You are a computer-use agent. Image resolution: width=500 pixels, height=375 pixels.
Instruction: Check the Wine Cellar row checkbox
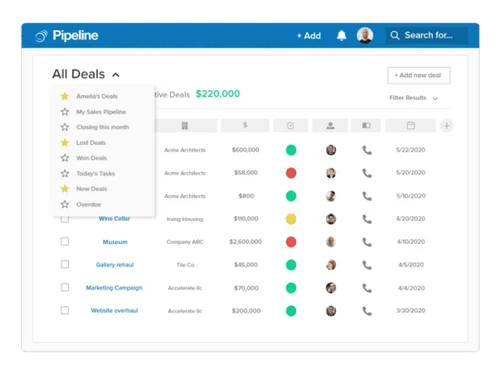click(65, 219)
